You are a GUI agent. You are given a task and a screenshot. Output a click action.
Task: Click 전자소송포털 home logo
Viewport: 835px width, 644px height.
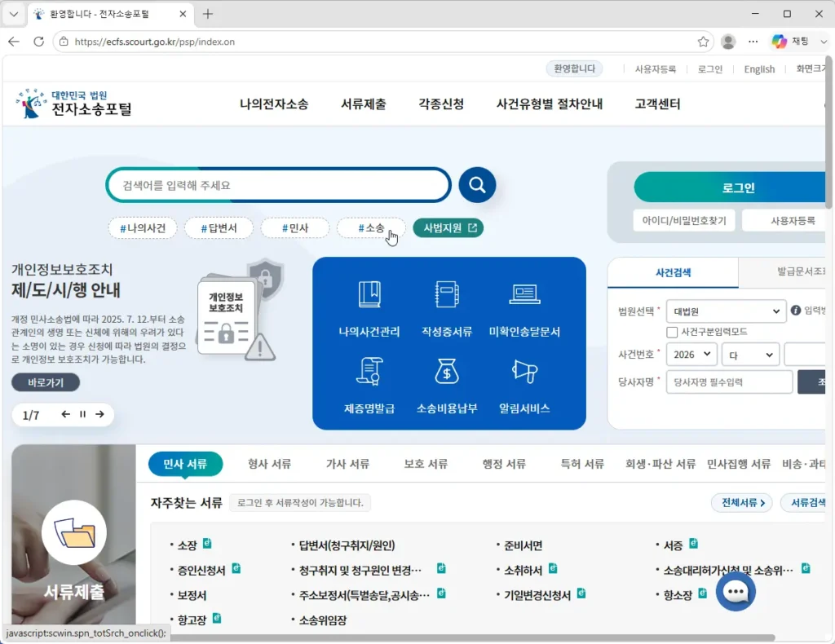click(x=74, y=104)
